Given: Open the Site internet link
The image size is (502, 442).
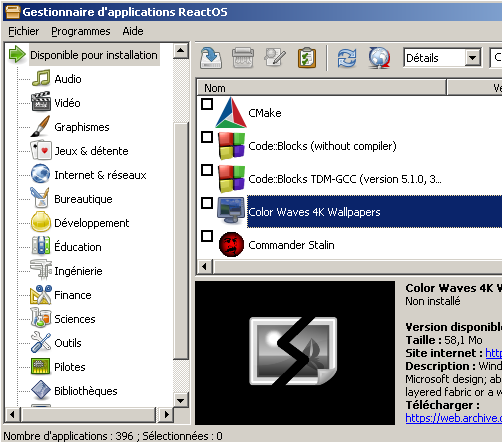Looking at the screenshot, I should [x=493, y=353].
